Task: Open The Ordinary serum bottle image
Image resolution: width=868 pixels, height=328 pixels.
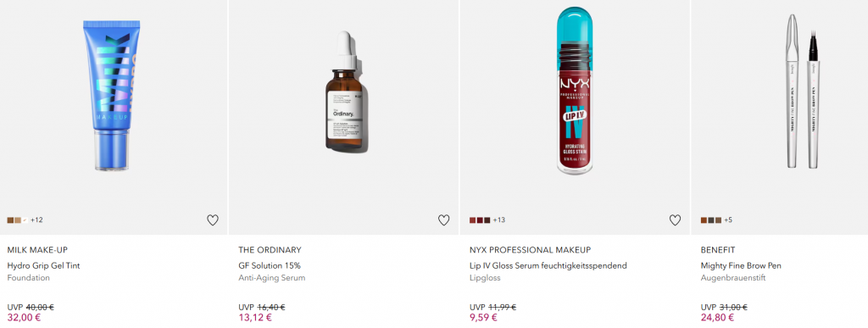Action: 346,92
